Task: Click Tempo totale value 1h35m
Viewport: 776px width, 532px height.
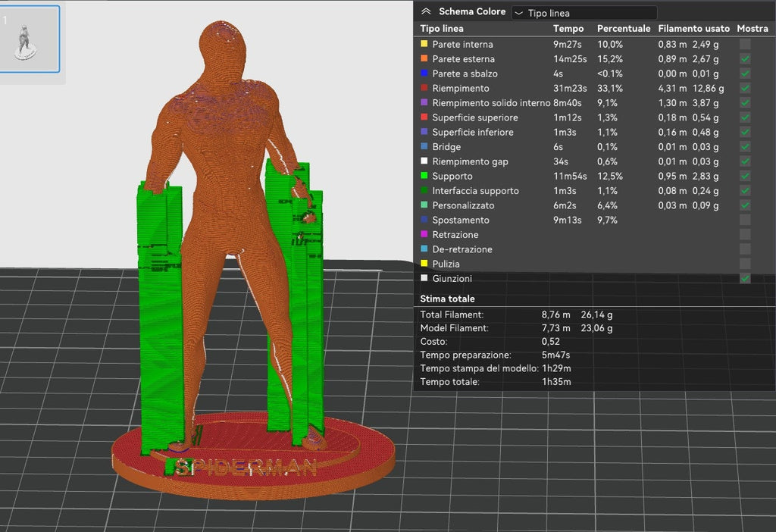Action: (x=556, y=381)
